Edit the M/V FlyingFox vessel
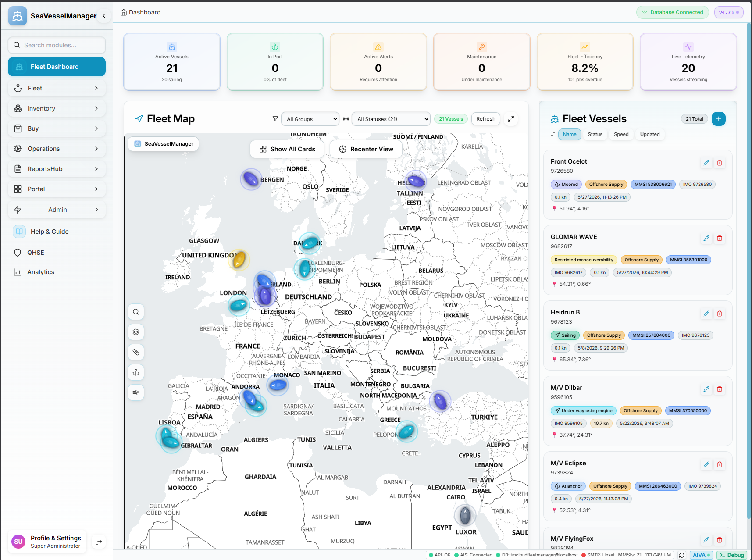The width and height of the screenshot is (752, 560). click(706, 540)
